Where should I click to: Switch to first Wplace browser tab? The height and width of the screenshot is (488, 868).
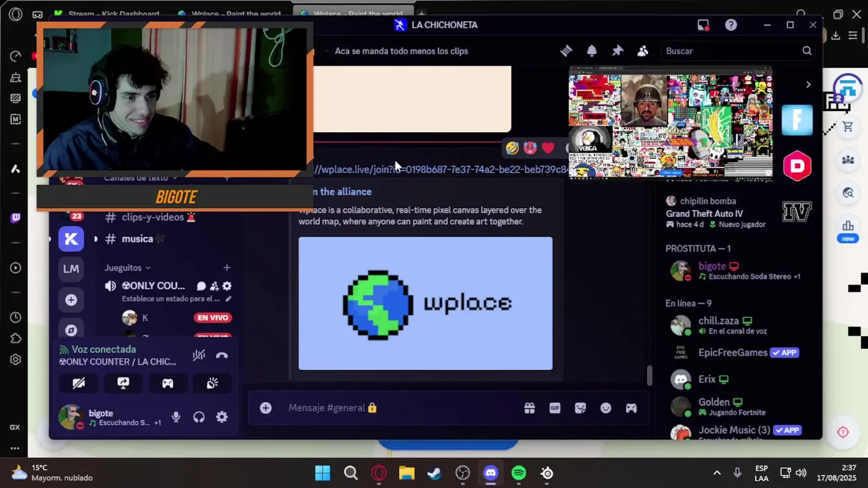coord(230,14)
